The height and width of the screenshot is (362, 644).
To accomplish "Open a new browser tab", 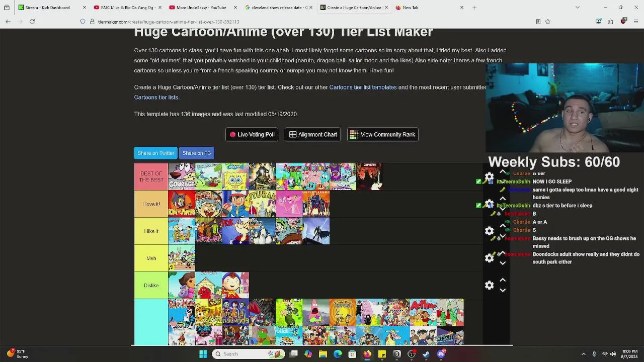I will point(474,8).
